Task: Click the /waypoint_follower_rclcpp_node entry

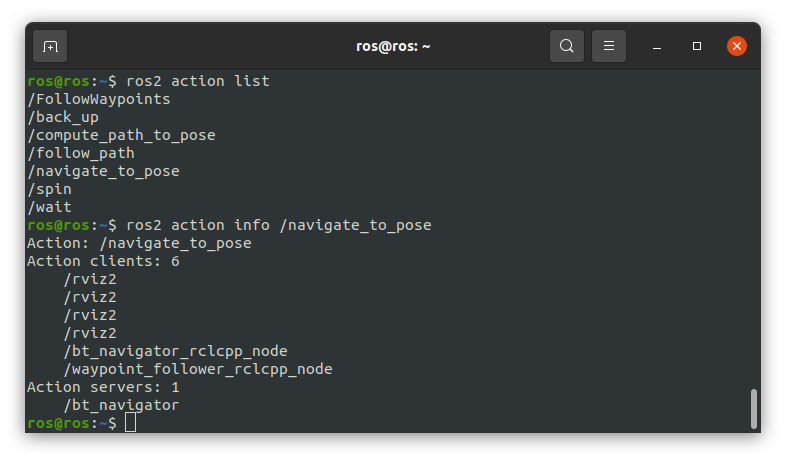Action: (197, 369)
